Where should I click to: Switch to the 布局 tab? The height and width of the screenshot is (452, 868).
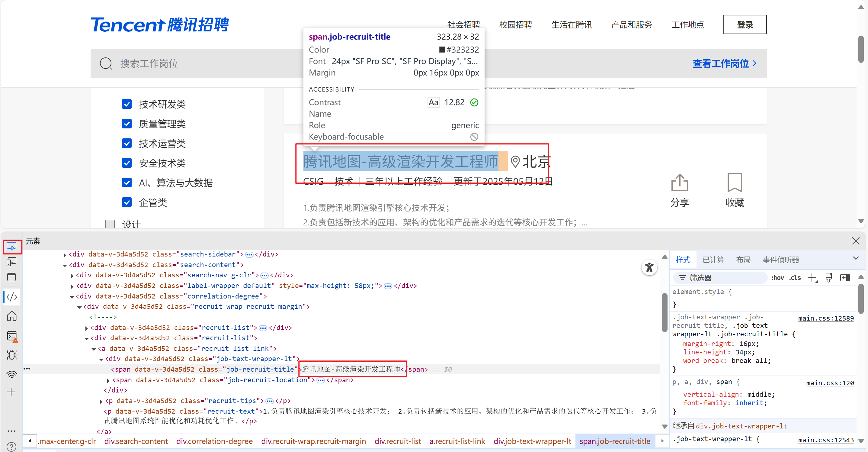click(743, 260)
